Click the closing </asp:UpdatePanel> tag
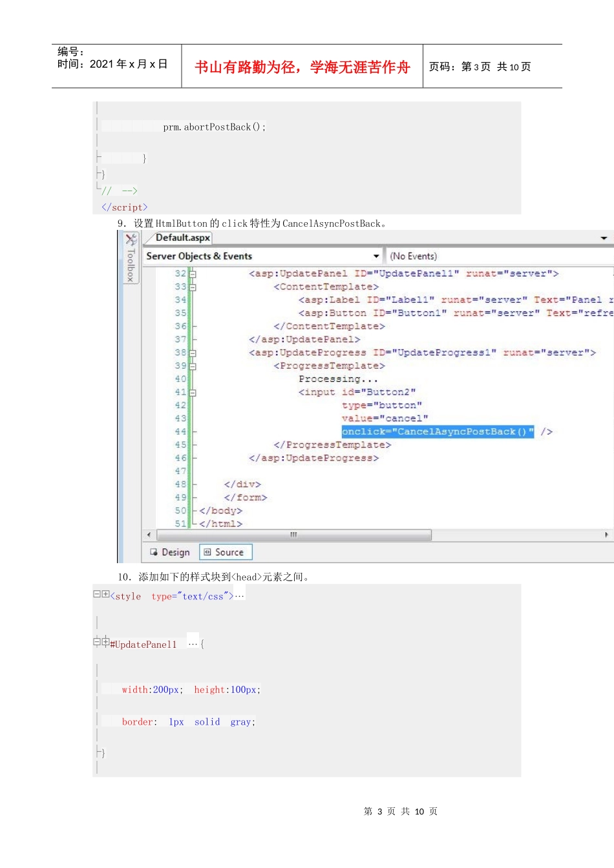This screenshot has width=614, height=868. pos(304,340)
